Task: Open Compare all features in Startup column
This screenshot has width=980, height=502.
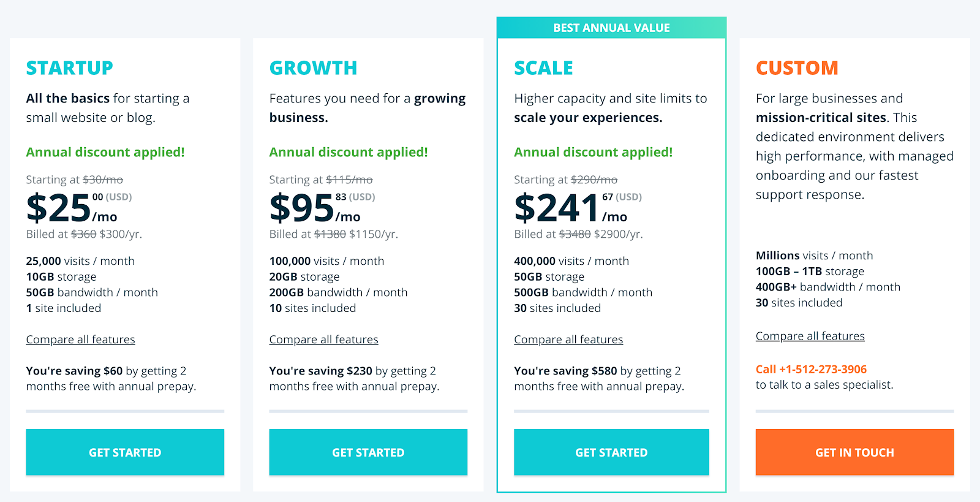Action: pos(80,340)
